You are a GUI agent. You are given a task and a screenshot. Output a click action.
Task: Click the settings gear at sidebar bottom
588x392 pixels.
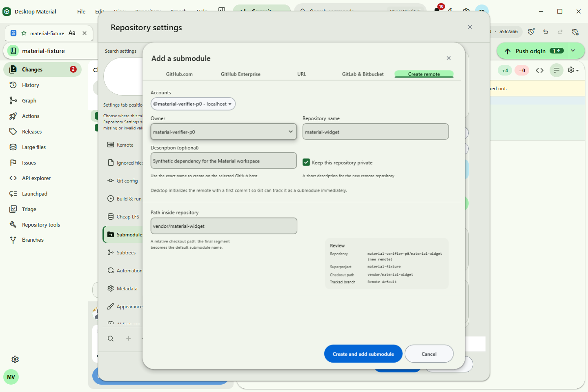click(15, 359)
